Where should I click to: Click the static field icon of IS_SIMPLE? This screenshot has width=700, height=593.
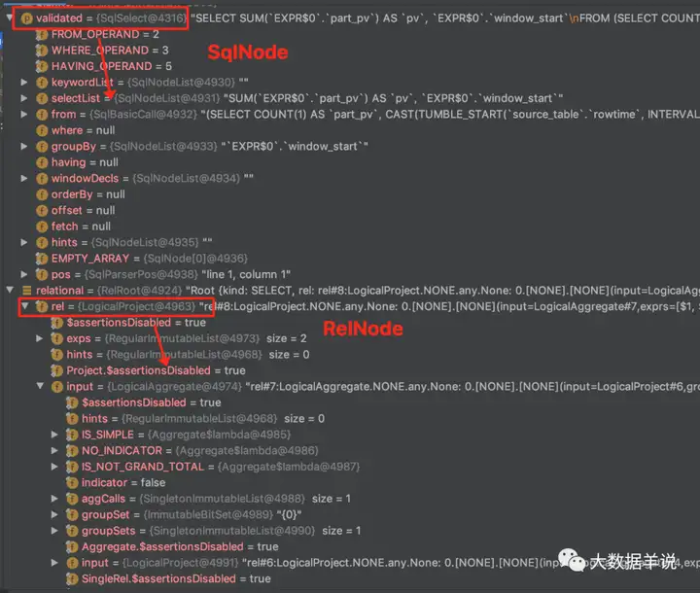[72, 435]
